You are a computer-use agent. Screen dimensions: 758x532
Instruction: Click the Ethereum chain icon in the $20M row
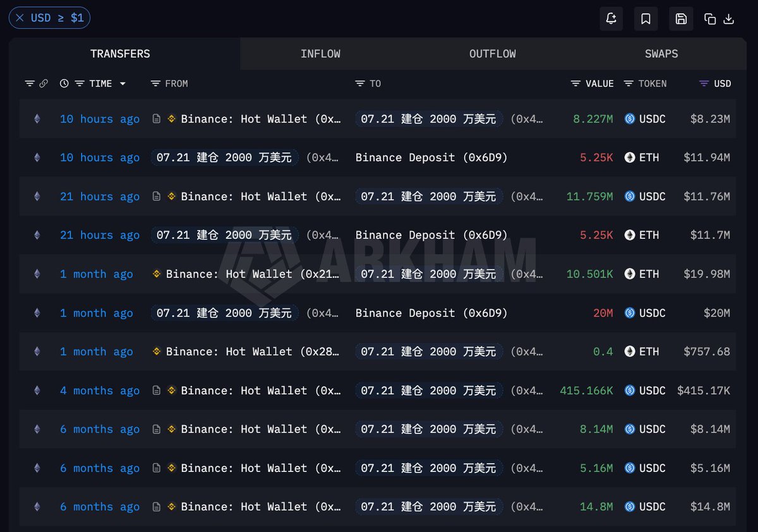(37, 313)
